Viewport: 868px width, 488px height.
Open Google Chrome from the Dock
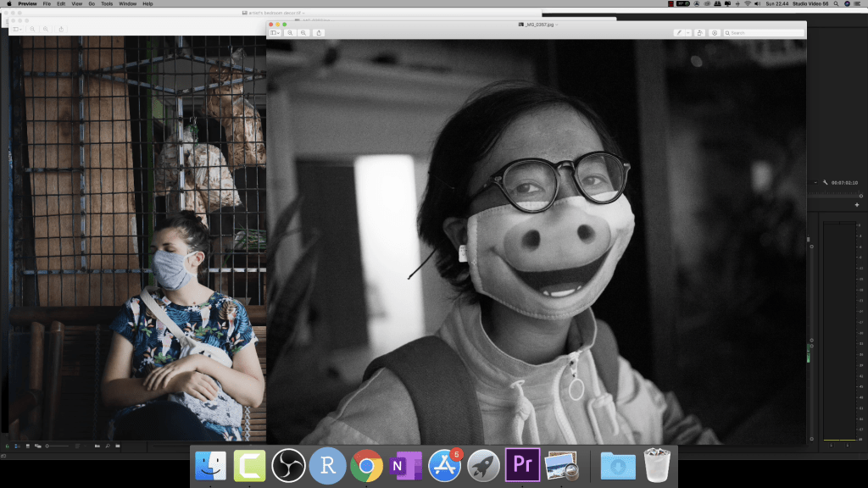[366, 465]
